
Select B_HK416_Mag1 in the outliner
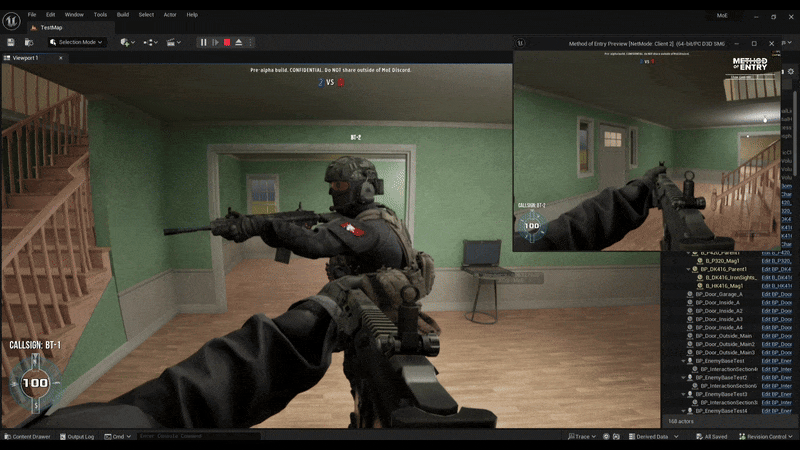click(724, 286)
